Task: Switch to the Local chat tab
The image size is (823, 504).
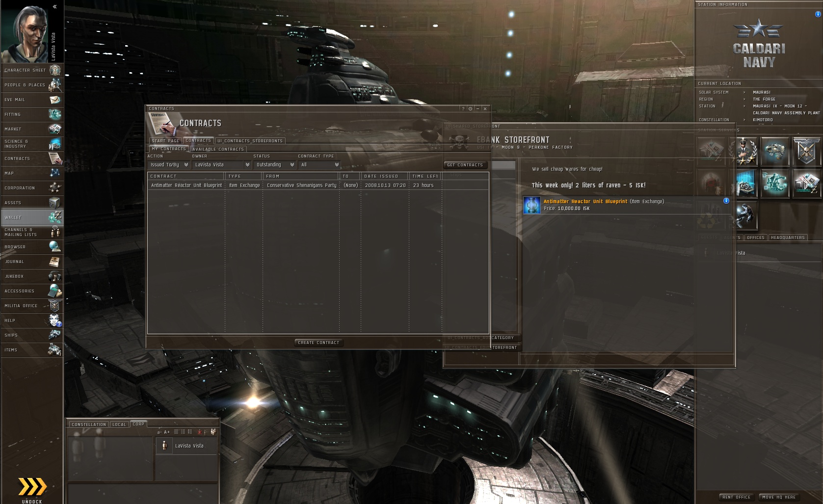Action: [119, 424]
